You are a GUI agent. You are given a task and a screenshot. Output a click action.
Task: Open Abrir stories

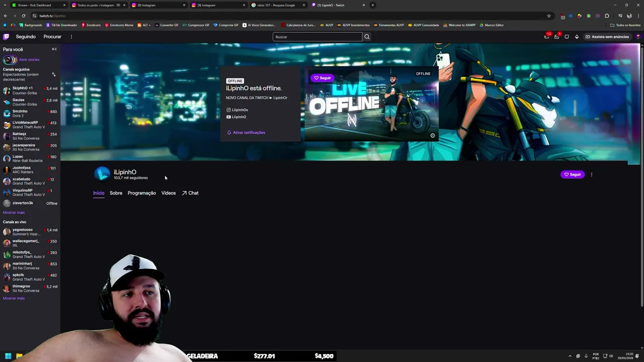click(21, 59)
